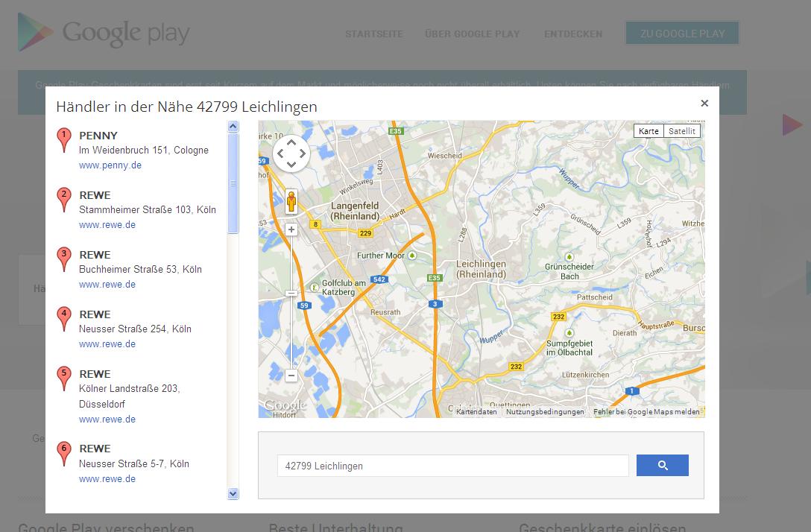The width and height of the screenshot is (811, 532).
Task: Click map marker 1 for PENNY
Action: click(x=63, y=140)
